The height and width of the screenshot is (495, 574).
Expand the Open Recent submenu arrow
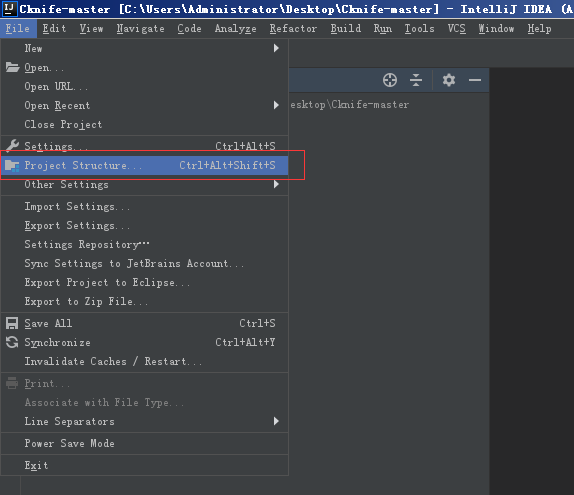(x=276, y=105)
